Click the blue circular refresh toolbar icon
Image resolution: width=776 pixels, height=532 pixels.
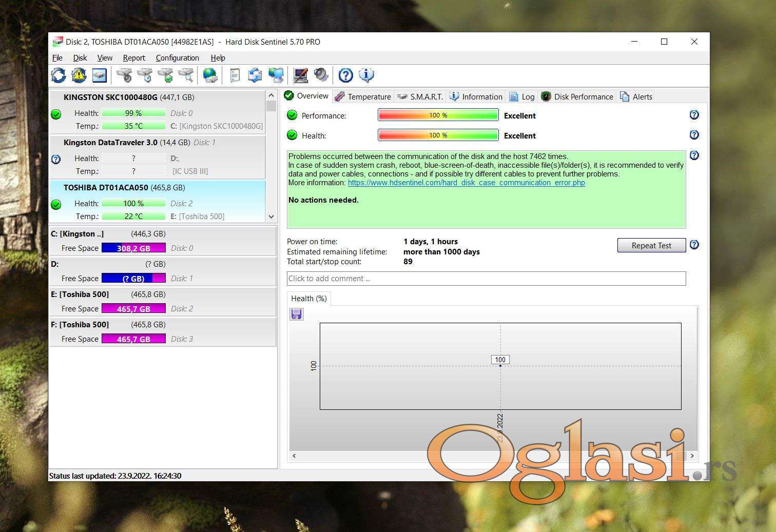click(x=59, y=75)
